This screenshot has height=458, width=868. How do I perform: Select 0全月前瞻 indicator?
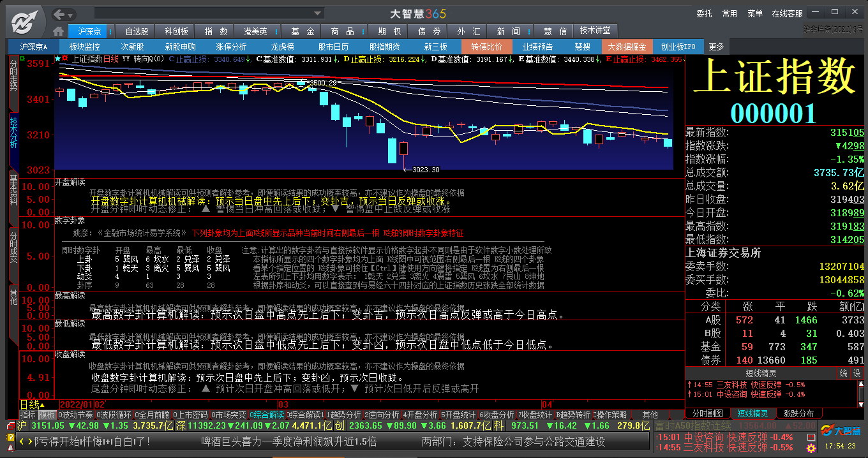pos(152,415)
